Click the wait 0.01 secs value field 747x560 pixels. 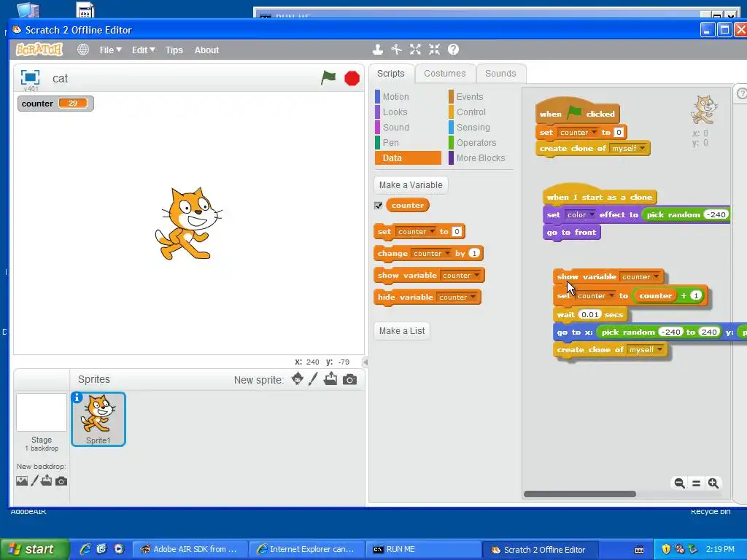tap(589, 315)
